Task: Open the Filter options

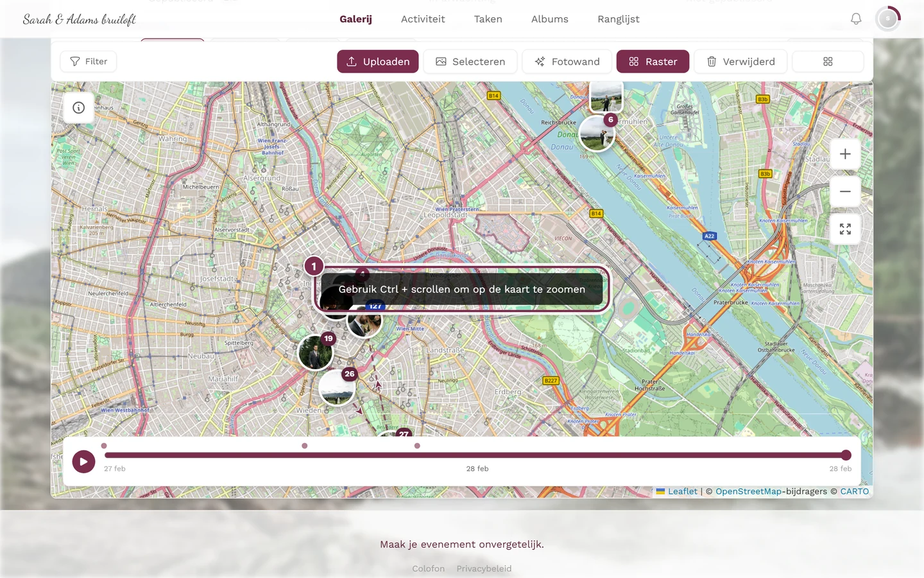Action: coord(89,62)
